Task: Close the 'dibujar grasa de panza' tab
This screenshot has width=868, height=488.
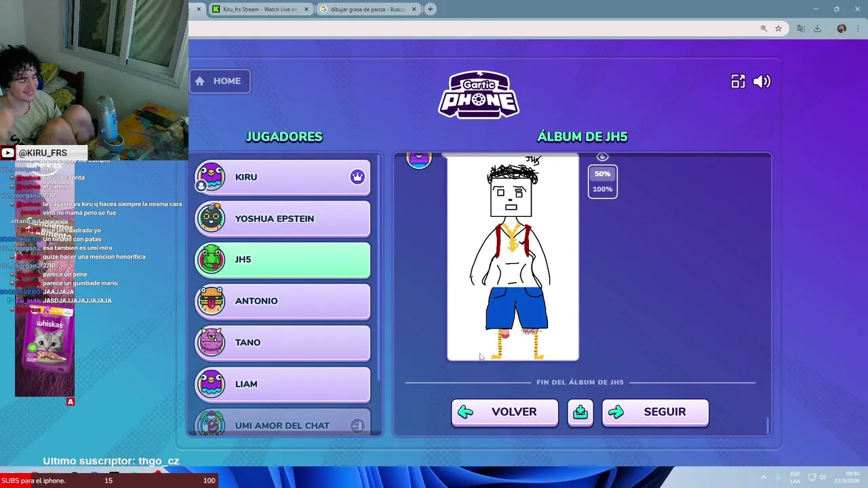Action: point(414,9)
